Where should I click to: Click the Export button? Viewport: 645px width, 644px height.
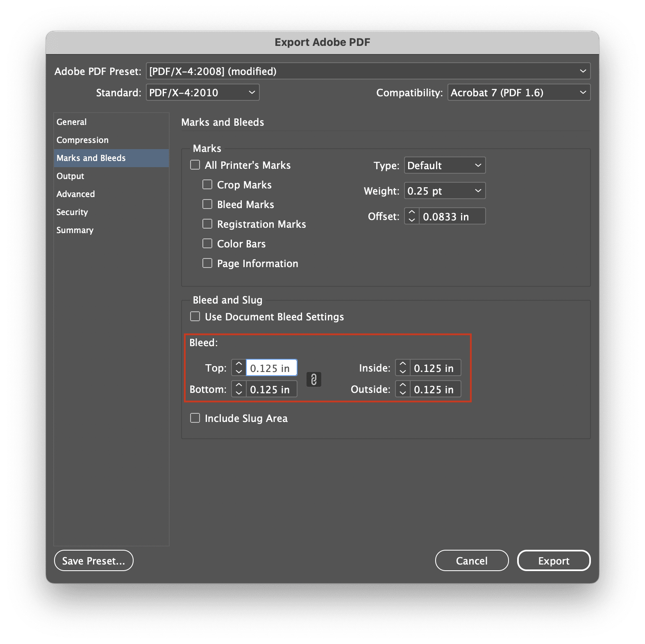[x=554, y=560]
